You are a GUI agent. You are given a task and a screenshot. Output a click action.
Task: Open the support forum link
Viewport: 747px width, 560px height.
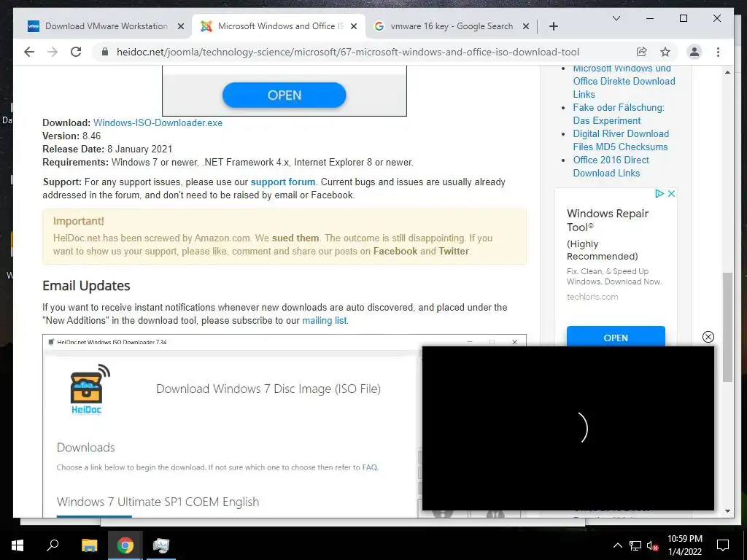point(283,182)
